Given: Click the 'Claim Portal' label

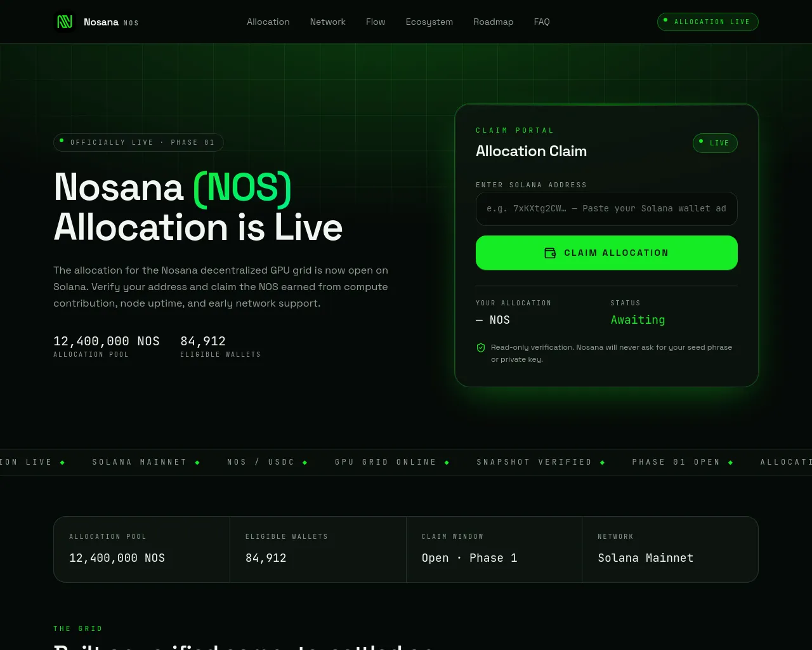Looking at the screenshot, I should tap(515, 130).
